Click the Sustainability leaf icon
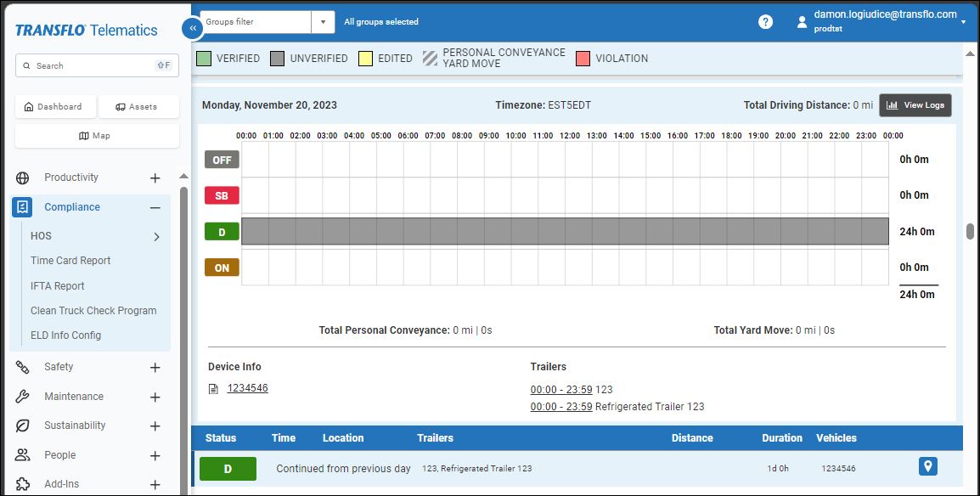 (x=22, y=426)
